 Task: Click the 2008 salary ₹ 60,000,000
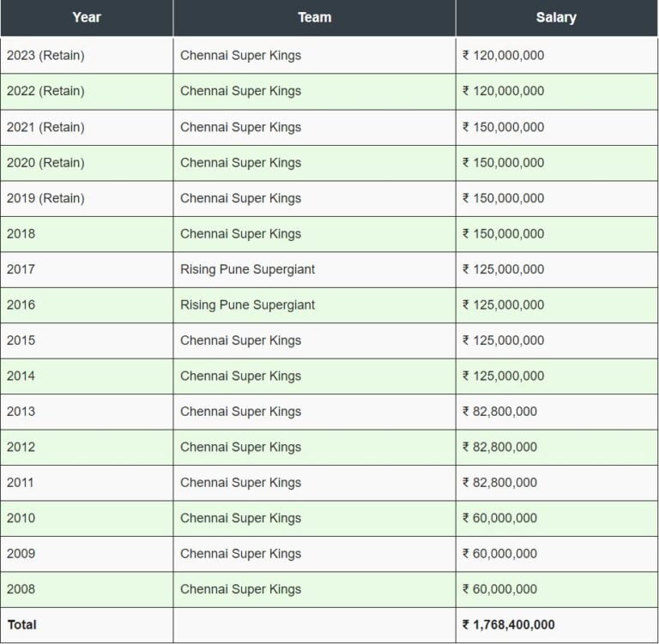499,589
